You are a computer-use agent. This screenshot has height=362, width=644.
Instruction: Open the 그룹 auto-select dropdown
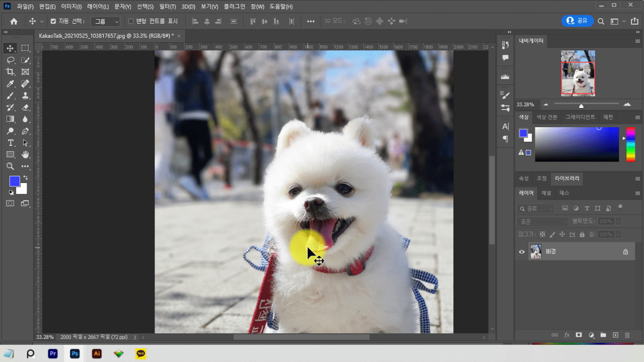(106, 21)
